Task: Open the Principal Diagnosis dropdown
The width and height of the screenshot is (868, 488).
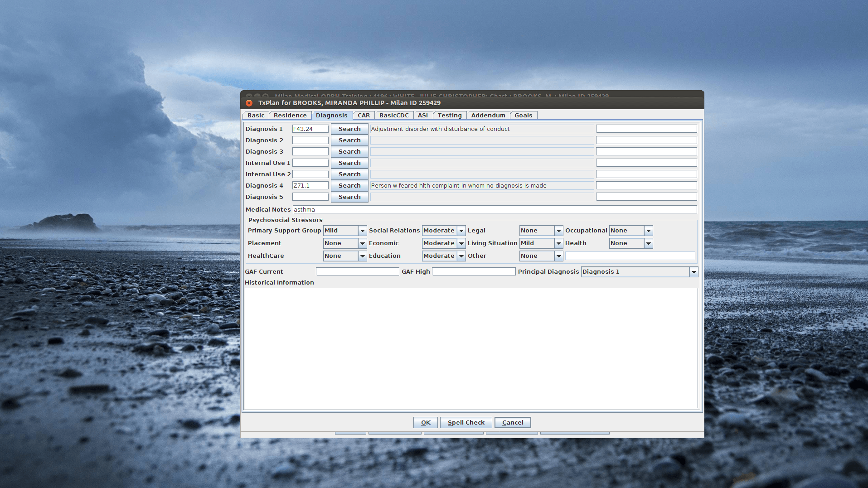Action: (x=640, y=272)
